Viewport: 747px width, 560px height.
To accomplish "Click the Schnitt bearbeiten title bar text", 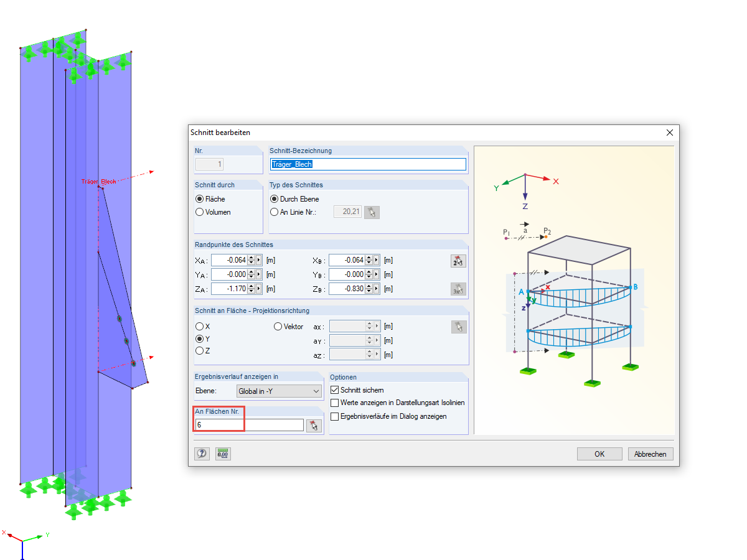I will point(220,133).
